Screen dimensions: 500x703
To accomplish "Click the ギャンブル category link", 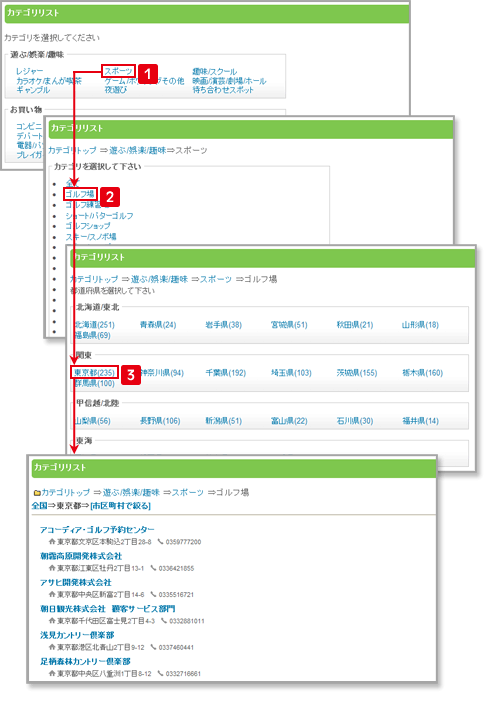I will coord(33,90).
